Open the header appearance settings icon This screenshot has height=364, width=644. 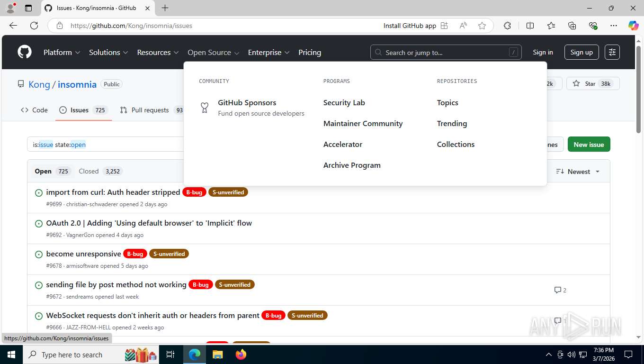(612, 52)
